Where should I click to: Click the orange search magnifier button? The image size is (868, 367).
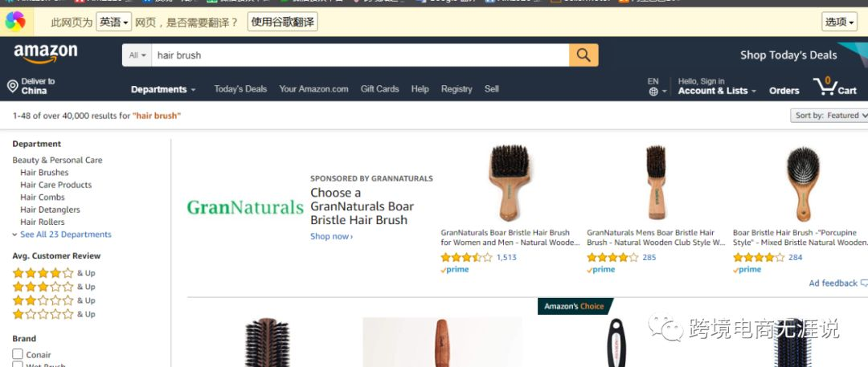583,55
